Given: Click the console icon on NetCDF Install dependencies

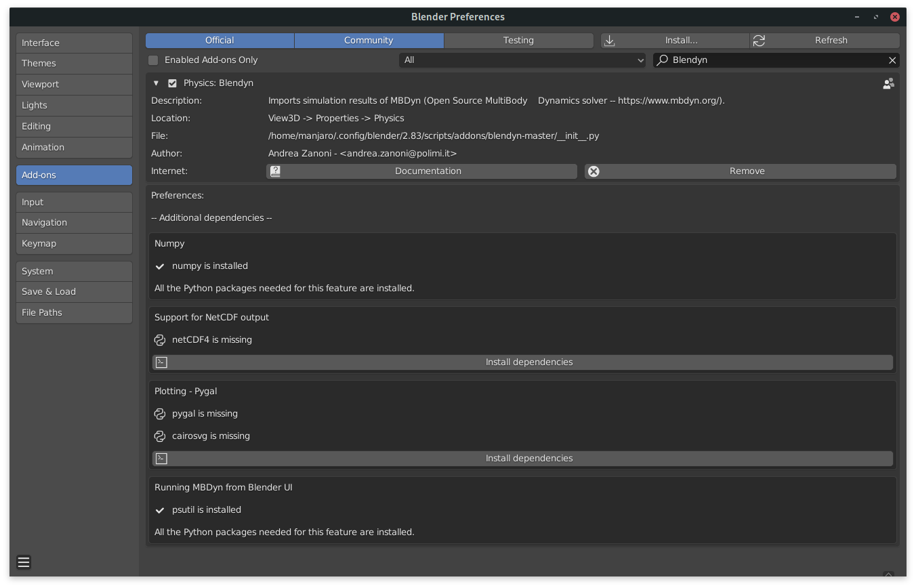Looking at the screenshot, I should pyautogui.click(x=161, y=362).
